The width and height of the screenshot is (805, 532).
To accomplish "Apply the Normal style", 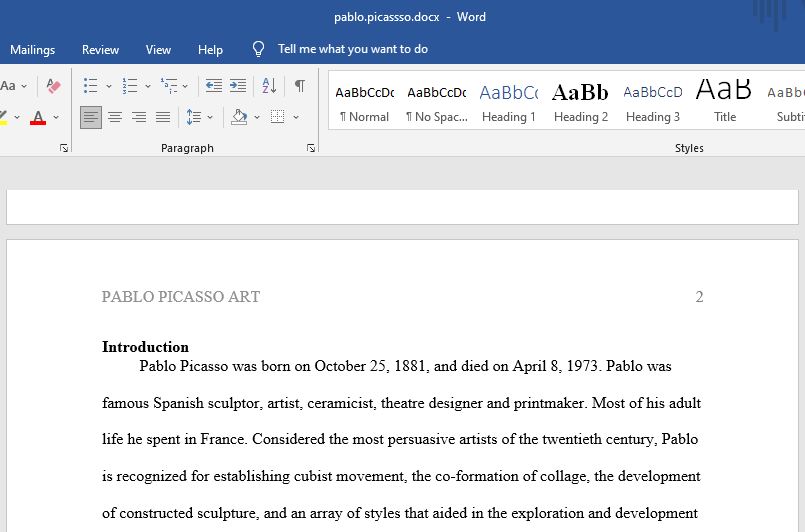I will 365,103.
